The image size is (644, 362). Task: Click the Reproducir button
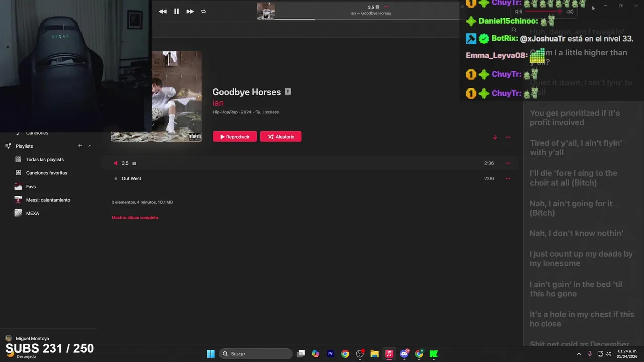(234, 137)
